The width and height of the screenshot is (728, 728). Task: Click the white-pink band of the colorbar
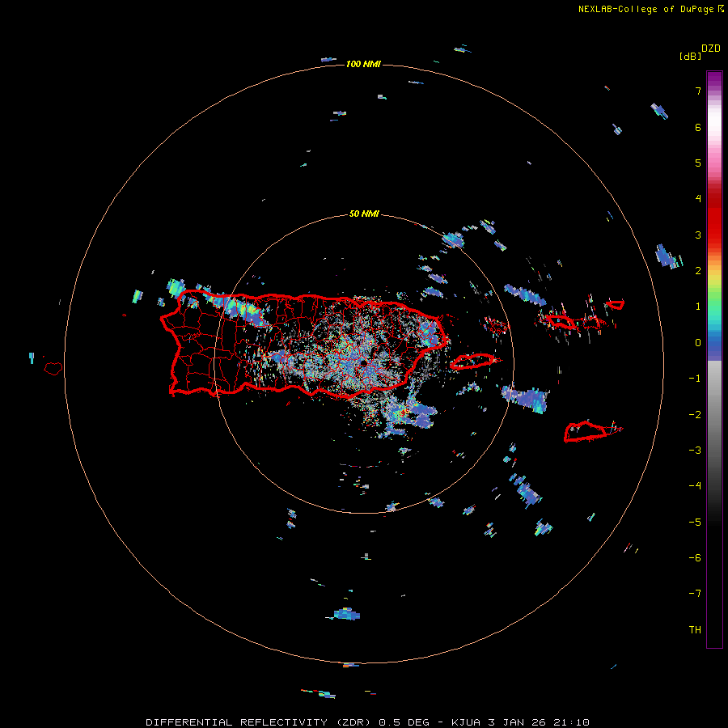point(714,125)
